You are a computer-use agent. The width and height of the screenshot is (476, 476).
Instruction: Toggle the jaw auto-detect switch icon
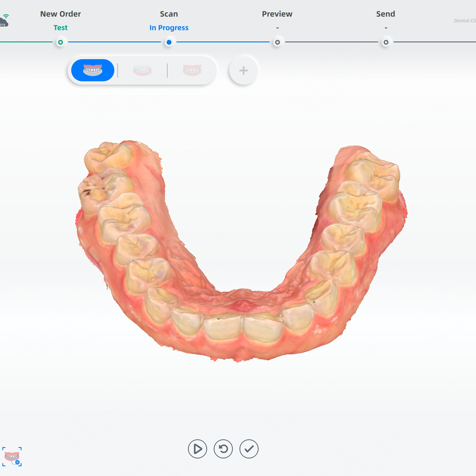click(12, 457)
